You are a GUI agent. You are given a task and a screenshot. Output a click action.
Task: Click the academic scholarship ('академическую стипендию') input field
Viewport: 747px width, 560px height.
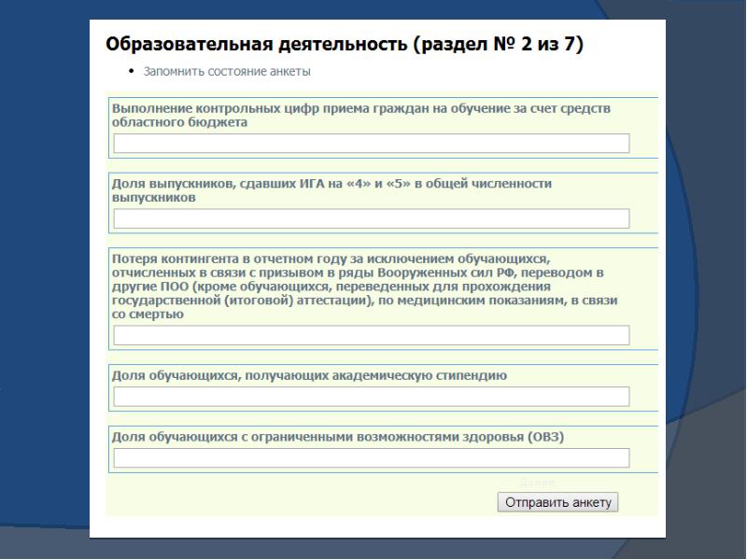click(371, 397)
